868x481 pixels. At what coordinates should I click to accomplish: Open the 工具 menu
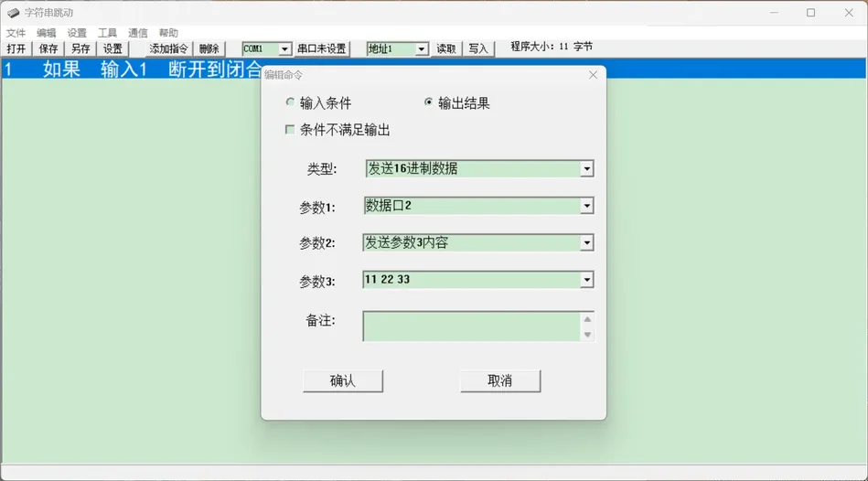tap(107, 33)
